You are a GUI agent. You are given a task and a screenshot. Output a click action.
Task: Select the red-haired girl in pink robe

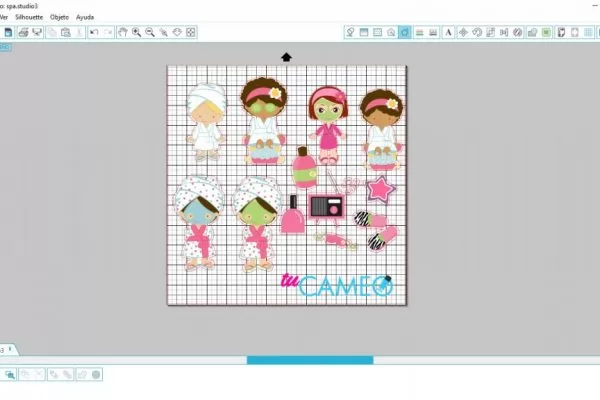pos(328,125)
